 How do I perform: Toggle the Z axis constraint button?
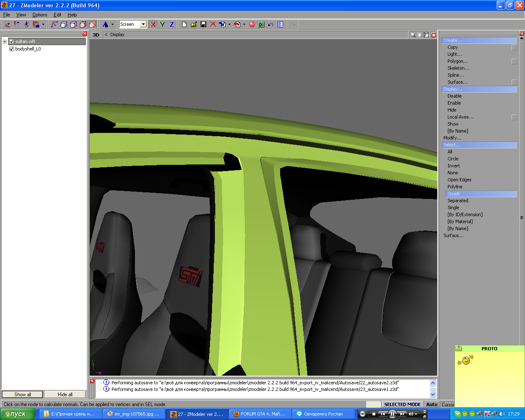click(x=171, y=25)
